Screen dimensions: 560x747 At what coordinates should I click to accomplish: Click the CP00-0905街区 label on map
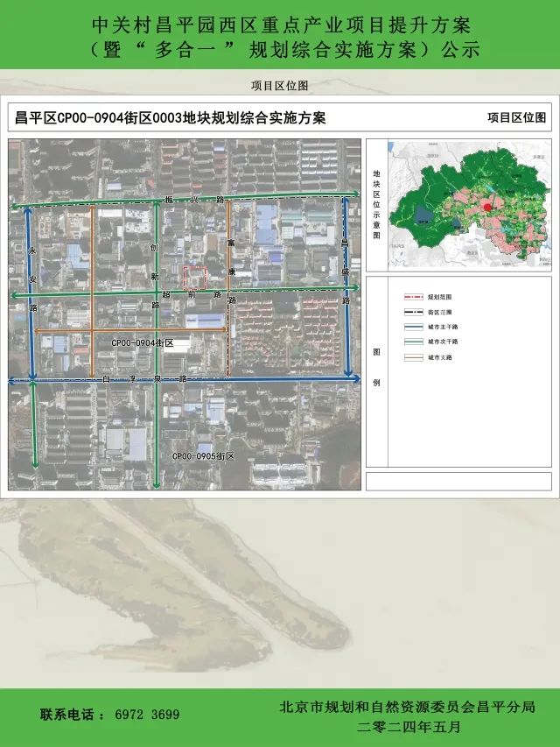(203, 456)
